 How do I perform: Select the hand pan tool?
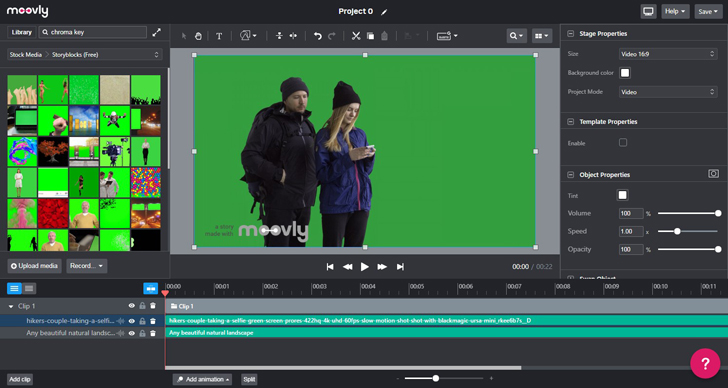(x=198, y=36)
